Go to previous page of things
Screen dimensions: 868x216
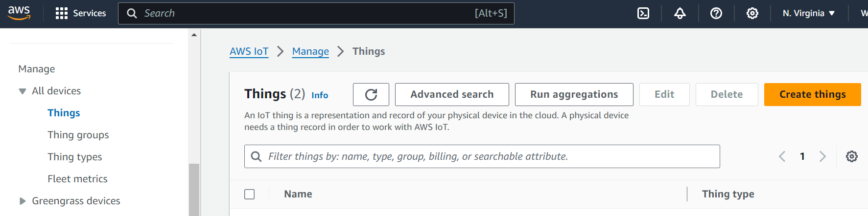pyautogui.click(x=782, y=156)
